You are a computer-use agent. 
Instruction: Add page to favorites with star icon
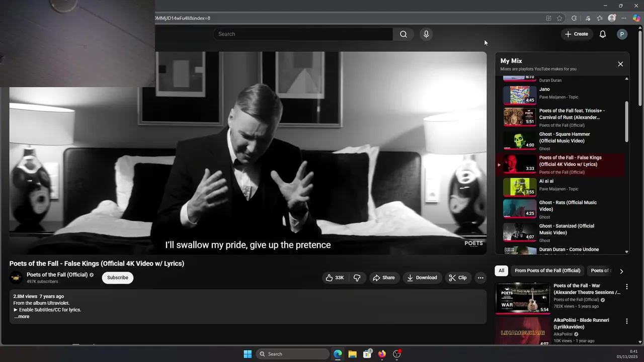coord(559,18)
